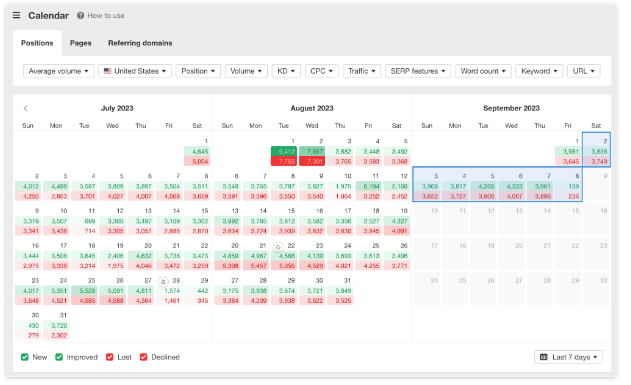Image resolution: width=631 pixels, height=385 pixels.
Task: Click the How to use link
Action: pos(106,15)
